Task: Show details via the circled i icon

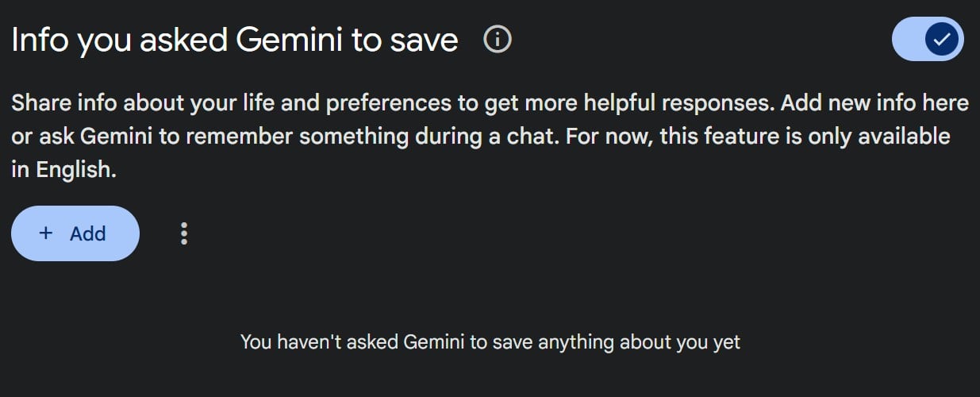Action: pos(498,40)
